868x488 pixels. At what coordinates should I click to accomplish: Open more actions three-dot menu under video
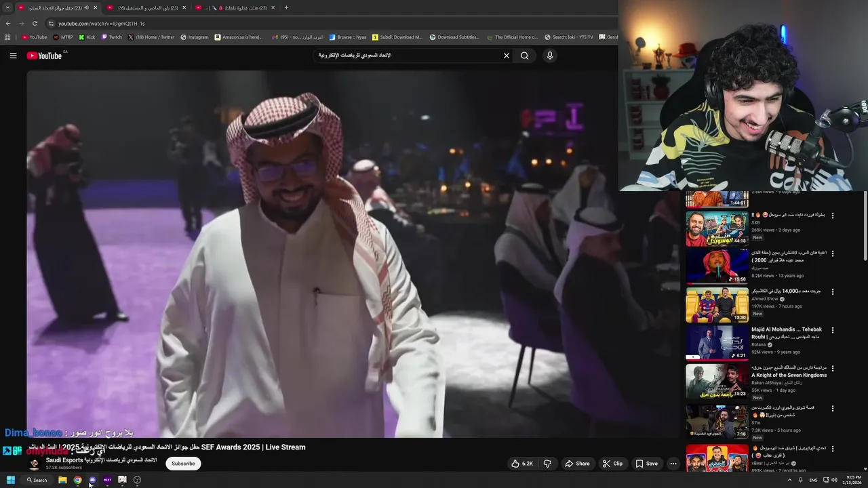(x=673, y=464)
